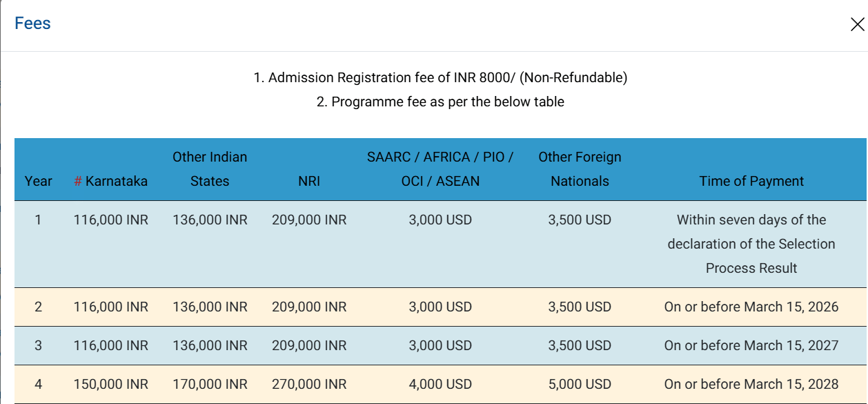868x404 pixels.
Task: Click the Admission Registration fee note
Action: click(x=440, y=78)
